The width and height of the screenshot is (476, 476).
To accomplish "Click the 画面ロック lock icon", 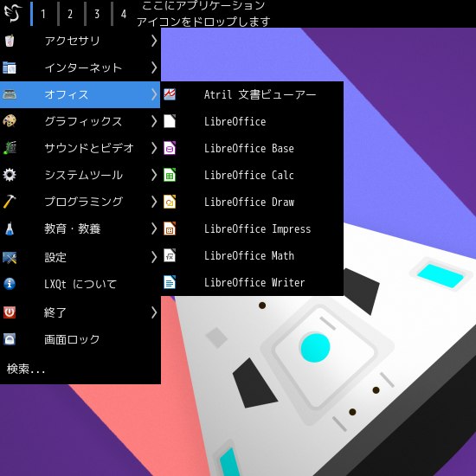I will coord(10,339).
